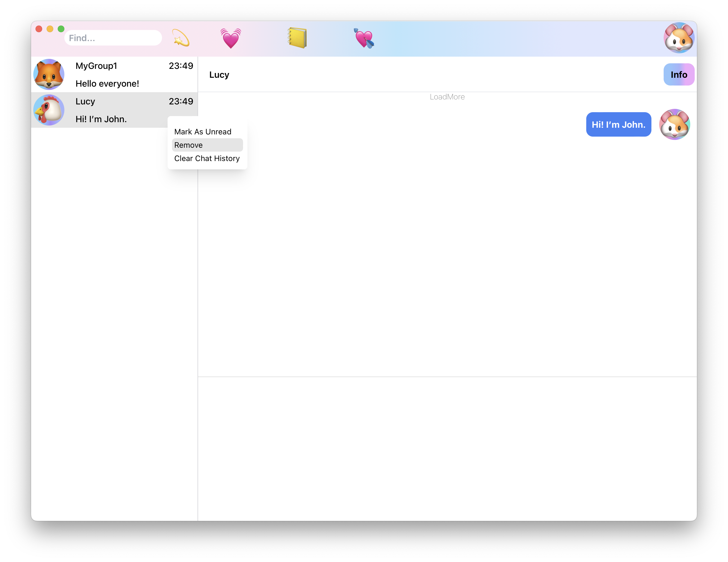Select Clear Chat History option
This screenshot has height=562, width=728.
[x=207, y=159]
